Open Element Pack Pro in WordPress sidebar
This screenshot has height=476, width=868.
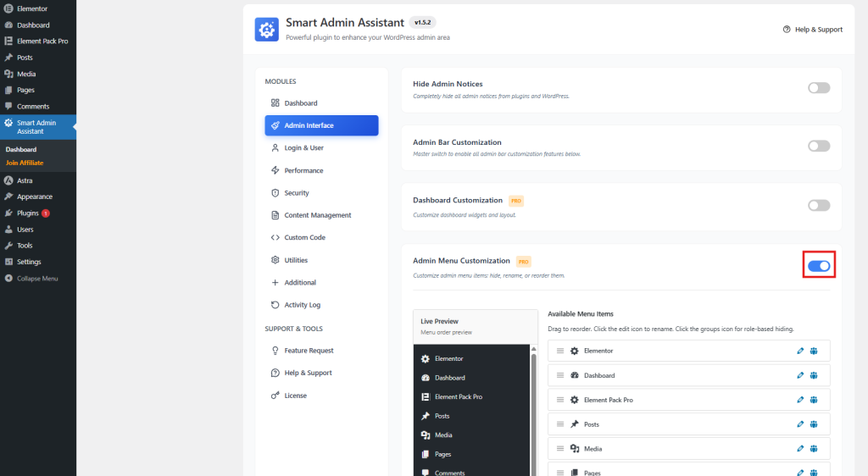[38, 41]
